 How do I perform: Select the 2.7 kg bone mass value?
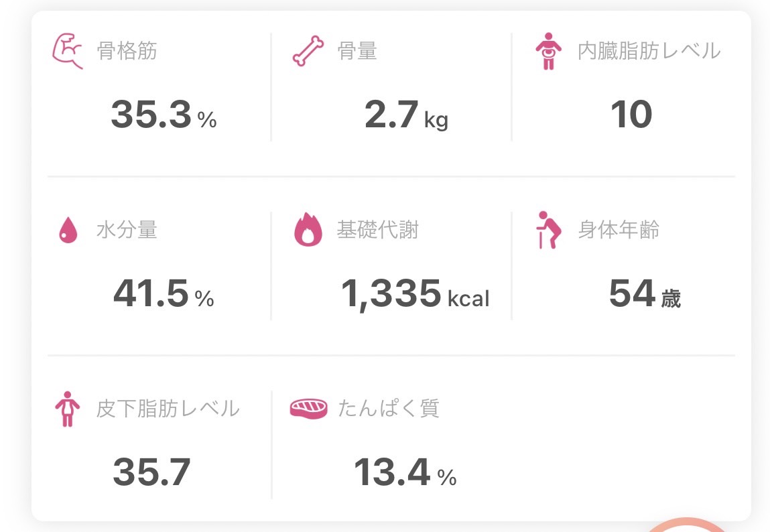[406, 115]
